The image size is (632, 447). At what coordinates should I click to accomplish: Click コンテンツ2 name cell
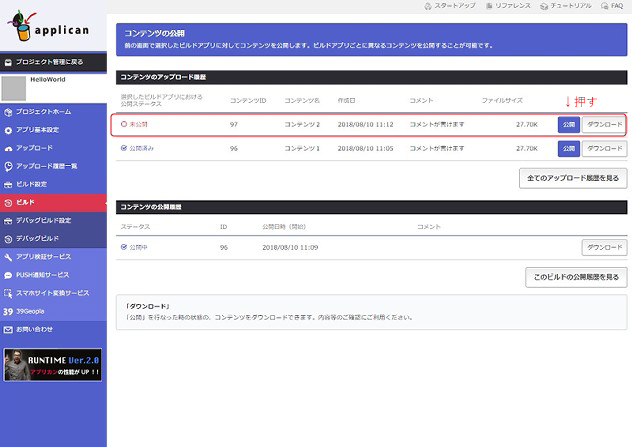[x=302, y=125]
